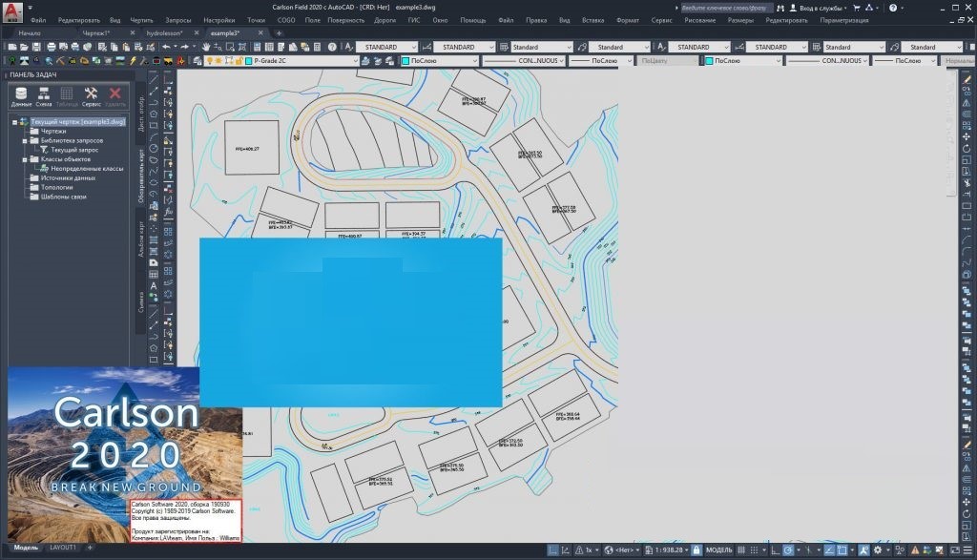
Task: Toggle layer on/off light bulb icon
Action: (x=210, y=61)
